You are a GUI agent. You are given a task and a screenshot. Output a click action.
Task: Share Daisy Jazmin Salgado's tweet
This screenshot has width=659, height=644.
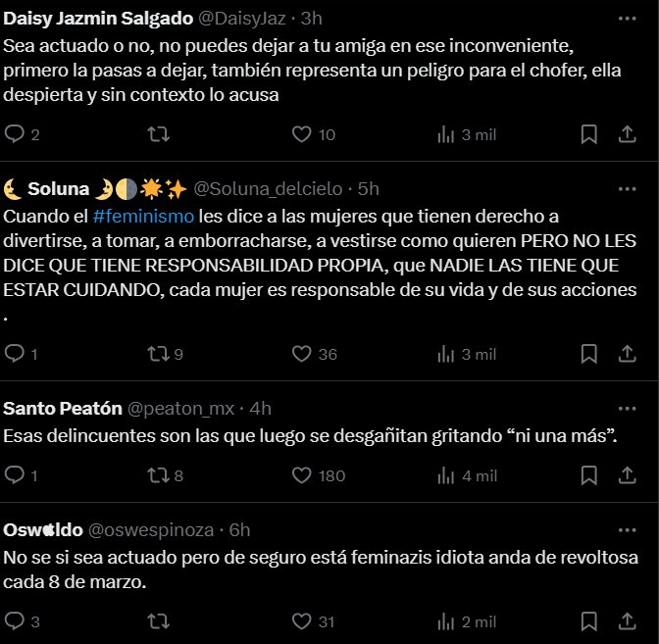click(627, 134)
